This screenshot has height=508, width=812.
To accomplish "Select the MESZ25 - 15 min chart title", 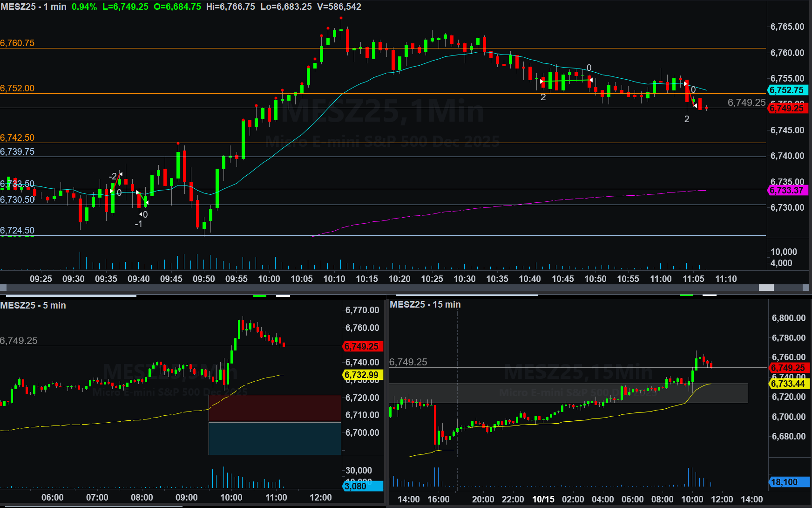I will pyautogui.click(x=425, y=304).
